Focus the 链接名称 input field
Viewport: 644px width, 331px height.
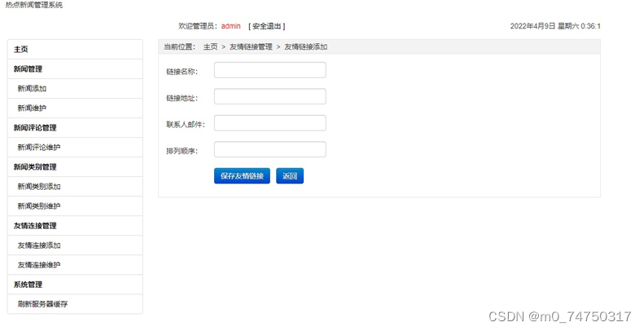click(x=269, y=70)
